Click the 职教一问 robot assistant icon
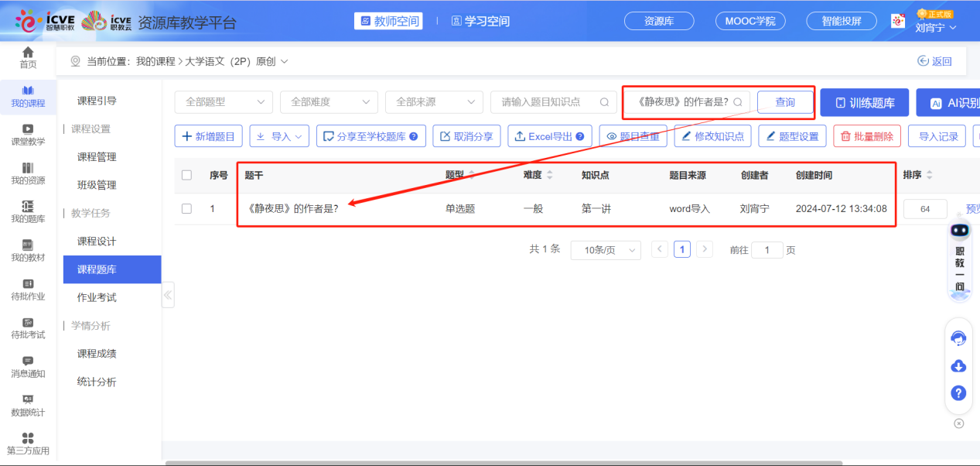980x466 pixels. pos(960,232)
